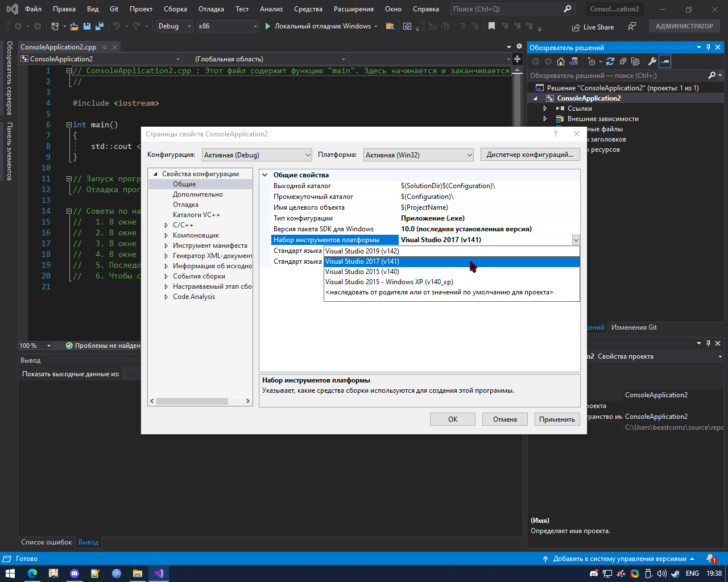Open the Platform dropdown showing Активная (Win32)

[419, 155]
